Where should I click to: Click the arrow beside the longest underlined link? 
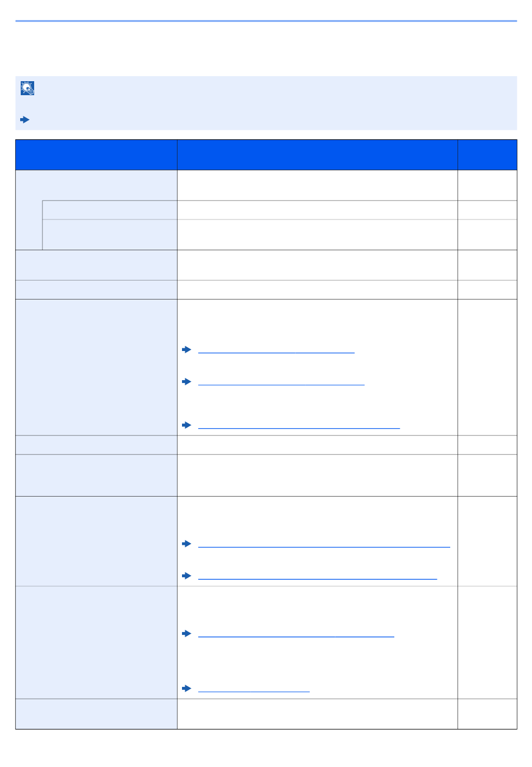pyautogui.click(x=187, y=544)
